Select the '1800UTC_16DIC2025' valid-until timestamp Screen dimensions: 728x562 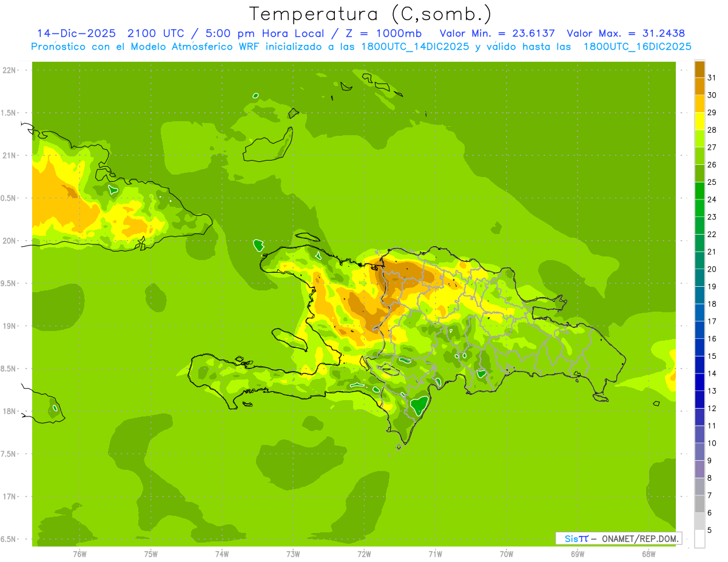[x=639, y=47]
